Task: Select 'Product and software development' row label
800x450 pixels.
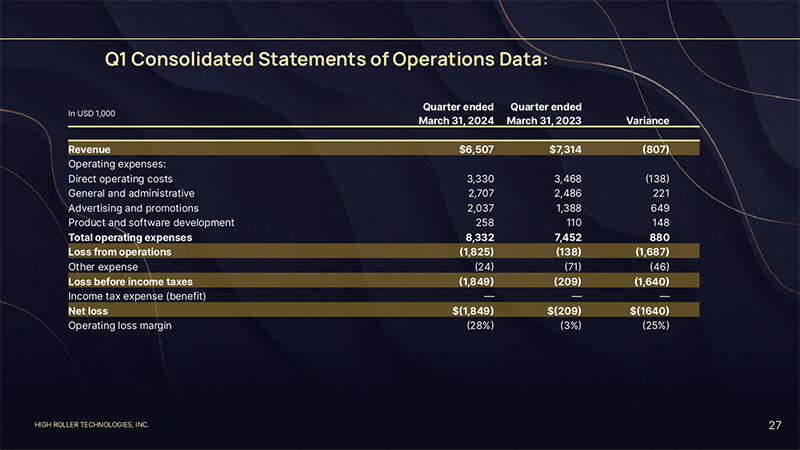Action: coord(150,222)
